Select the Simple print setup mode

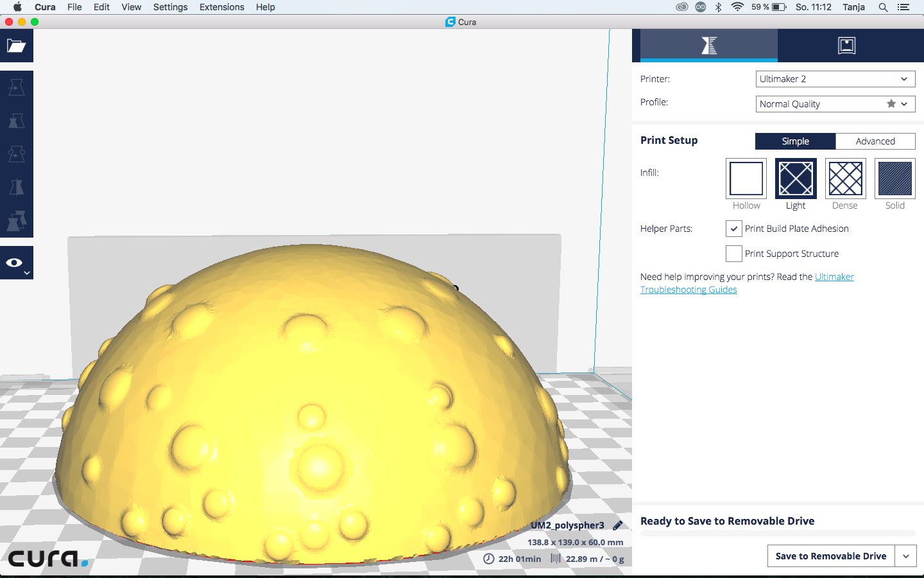795,141
